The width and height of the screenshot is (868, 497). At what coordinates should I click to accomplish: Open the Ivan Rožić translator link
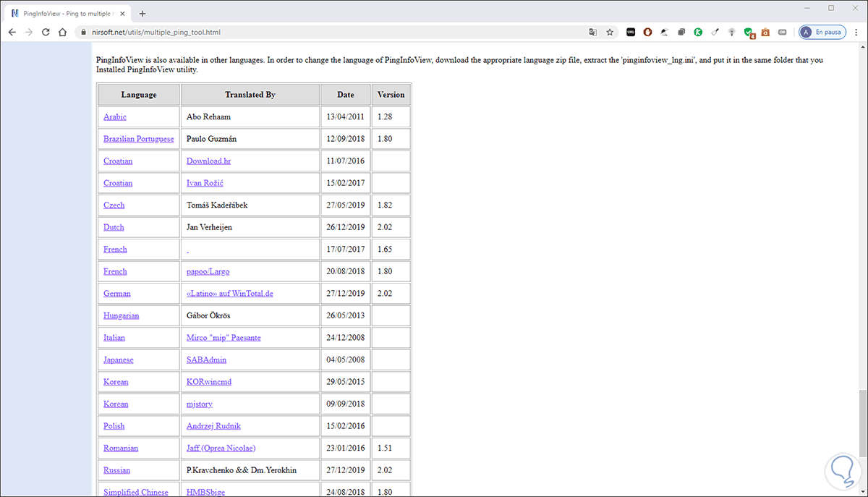[x=205, y=183]
